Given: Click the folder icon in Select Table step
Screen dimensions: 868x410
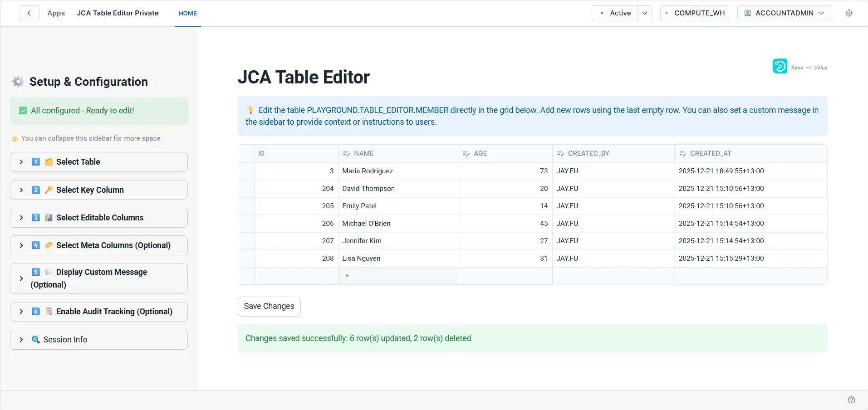Looking at the screenshot, I should (x=49, y=162).
